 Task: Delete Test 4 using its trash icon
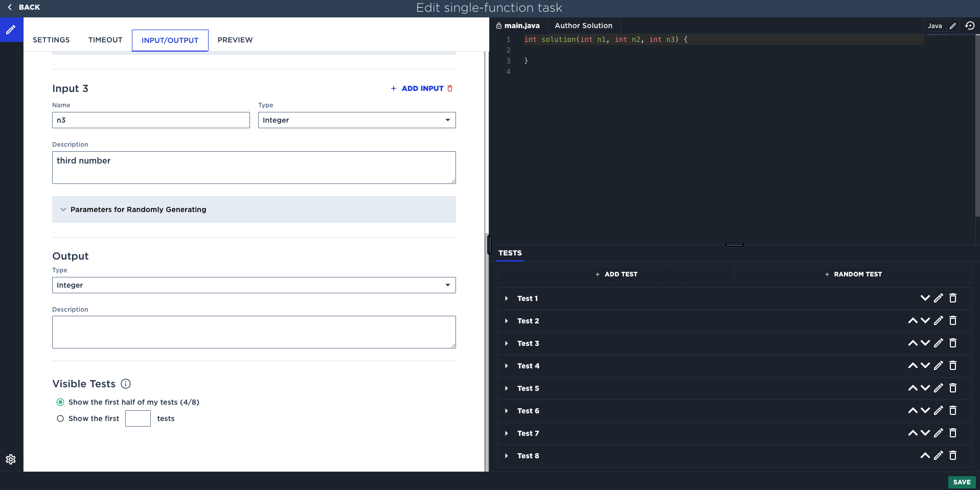click(x=952, y=366)
